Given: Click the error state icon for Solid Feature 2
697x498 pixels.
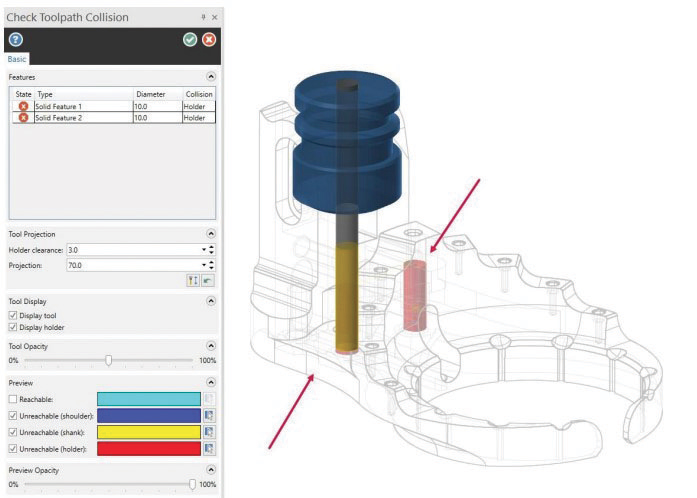Looking at the screenshot, I should 23,117.
